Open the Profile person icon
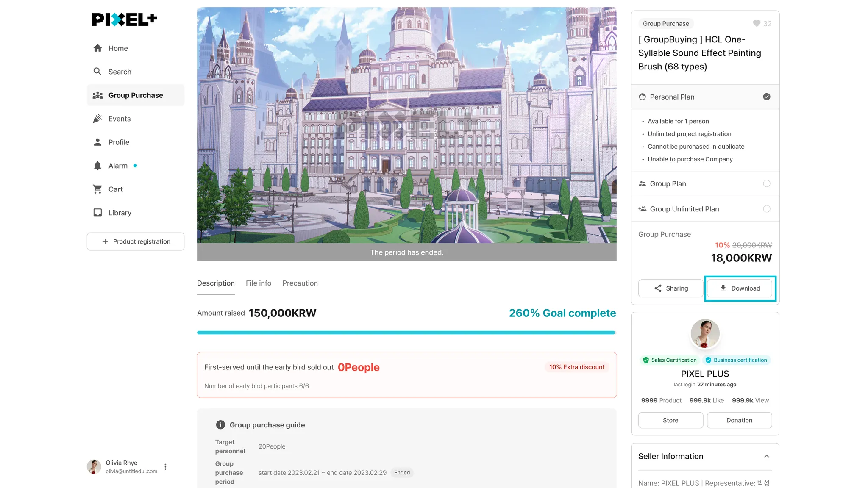868x488 pixels. pos(97,142)
